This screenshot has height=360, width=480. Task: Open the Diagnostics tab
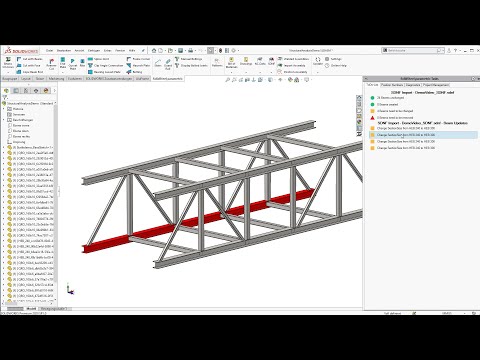pos(413,85)
